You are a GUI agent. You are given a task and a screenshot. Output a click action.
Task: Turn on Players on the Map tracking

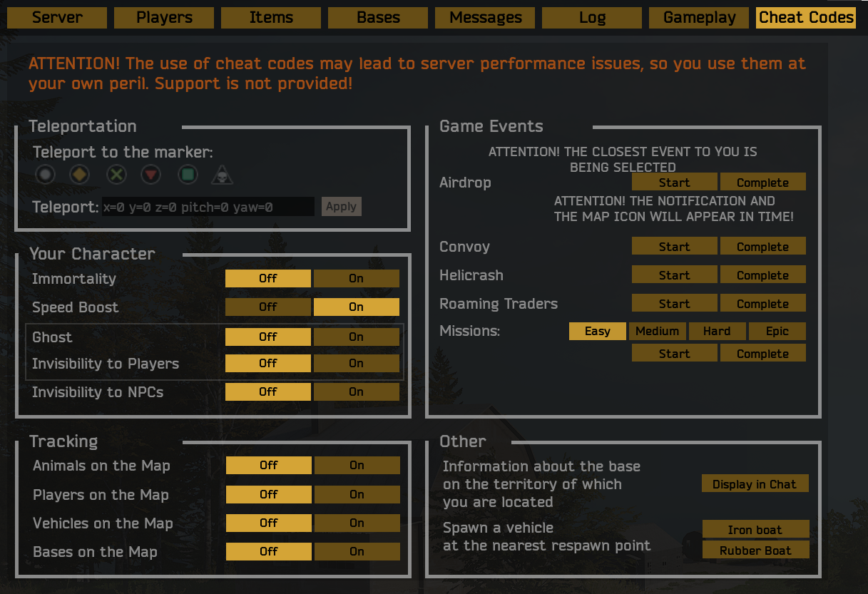point(357,495)
